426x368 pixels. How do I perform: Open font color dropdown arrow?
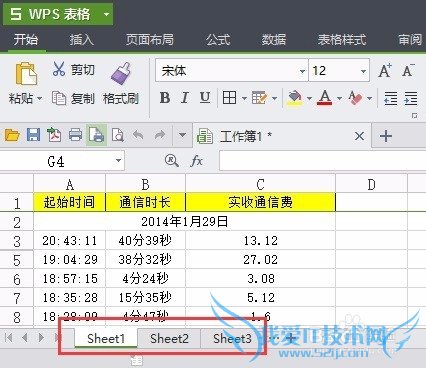[x=339, y=98]
